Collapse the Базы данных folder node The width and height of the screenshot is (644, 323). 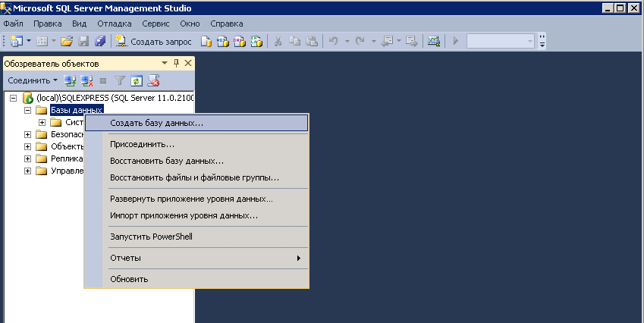click(27, 110)
